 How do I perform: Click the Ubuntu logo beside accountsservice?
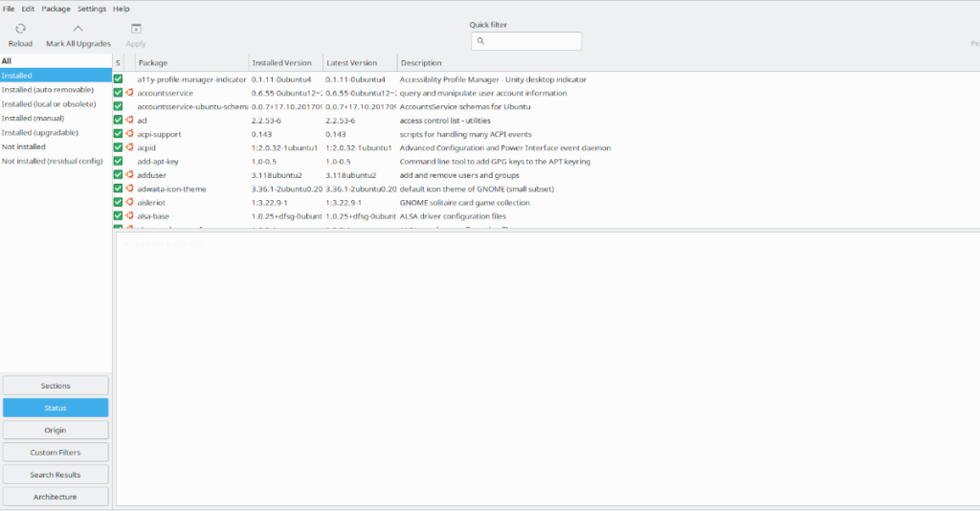[x=129, y=93]
